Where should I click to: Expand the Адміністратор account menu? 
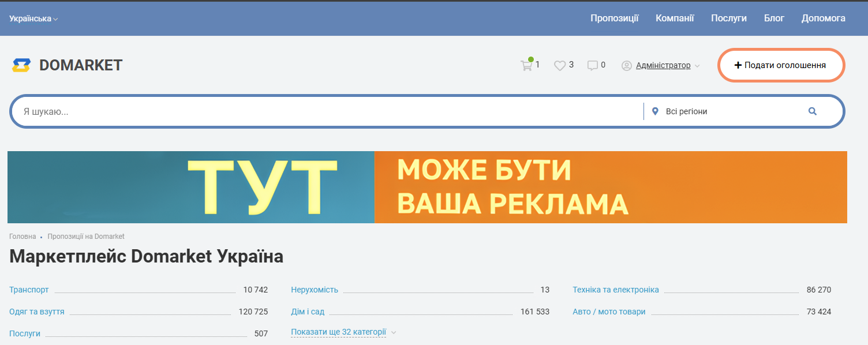pyautogui.click(x=663, y=66)
